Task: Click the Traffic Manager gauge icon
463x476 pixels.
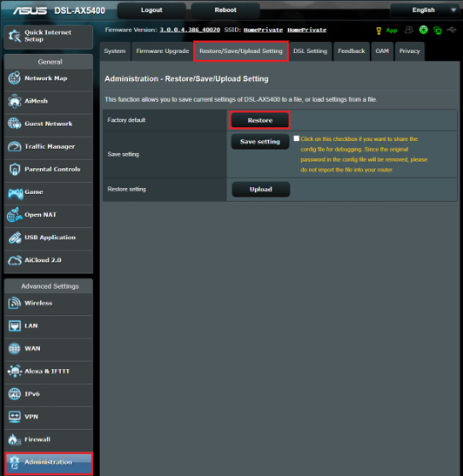Action: (x=14, y=146)
